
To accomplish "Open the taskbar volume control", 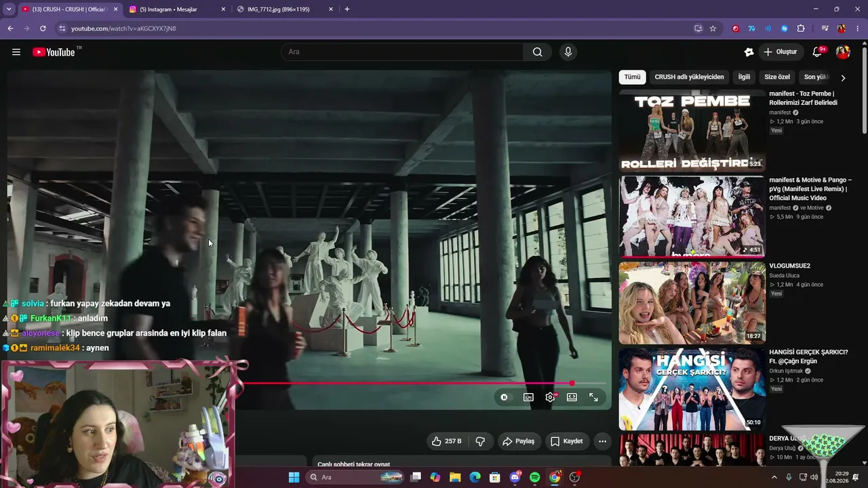I will (814, 477).
